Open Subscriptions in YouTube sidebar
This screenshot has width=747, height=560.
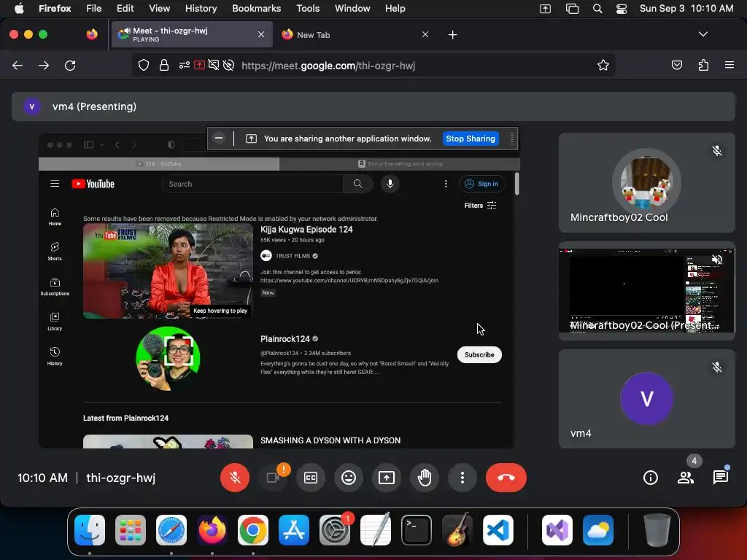(55, 287)
